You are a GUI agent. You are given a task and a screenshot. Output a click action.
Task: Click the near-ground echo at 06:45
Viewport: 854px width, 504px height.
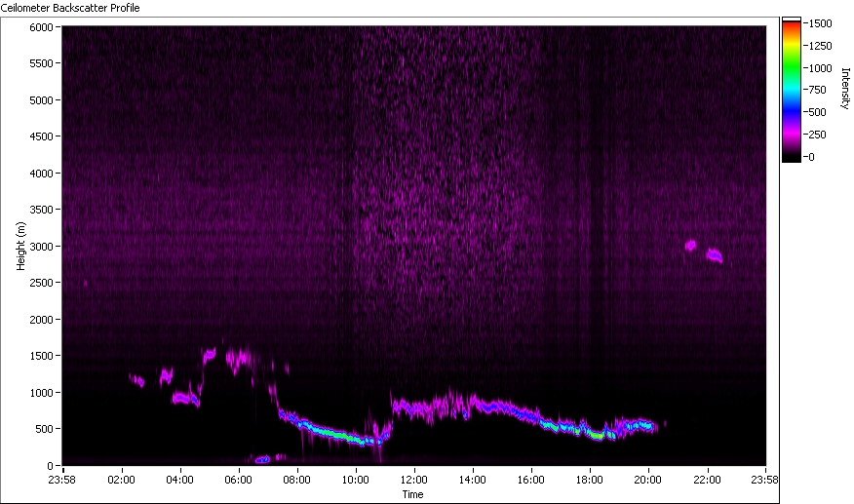pyautogui.click(x=262, y=459)
